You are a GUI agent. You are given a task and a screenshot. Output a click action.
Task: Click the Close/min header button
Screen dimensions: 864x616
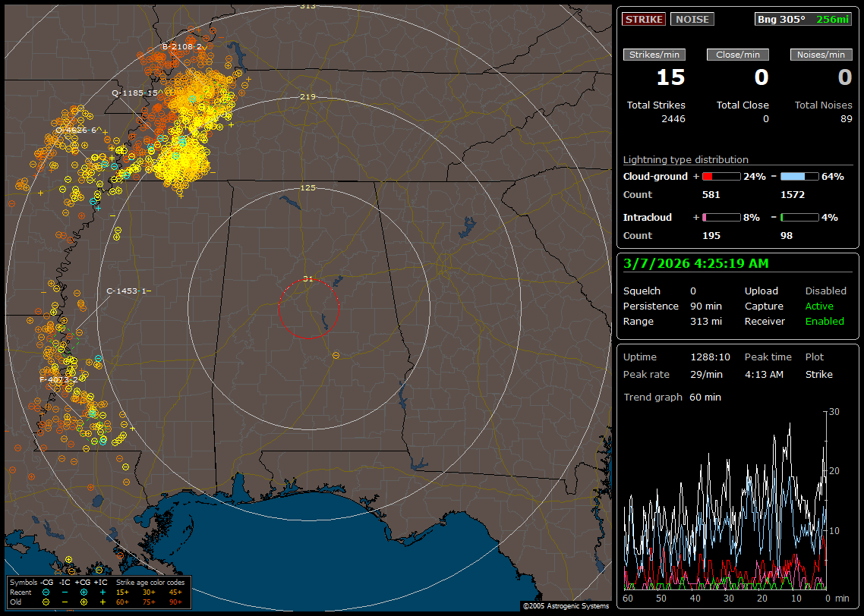[x=738, y=55]
